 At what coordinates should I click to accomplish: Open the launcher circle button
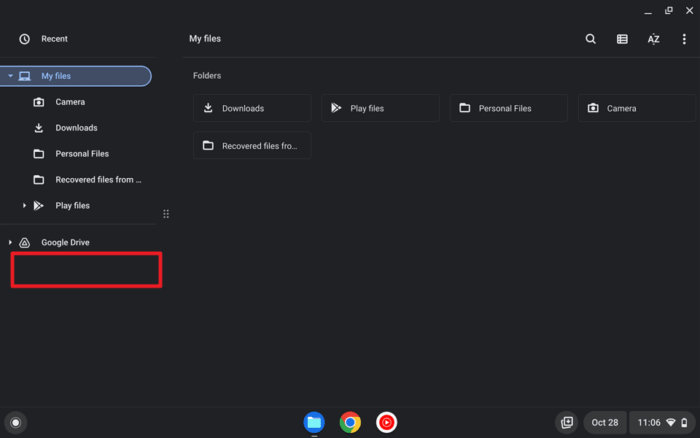pos(16,422)
